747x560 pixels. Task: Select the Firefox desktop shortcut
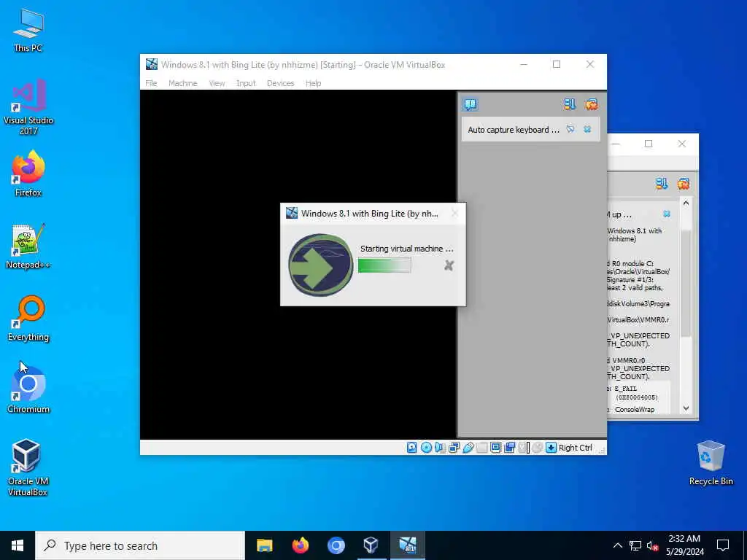pyautogui.click(x=28, y=174)
